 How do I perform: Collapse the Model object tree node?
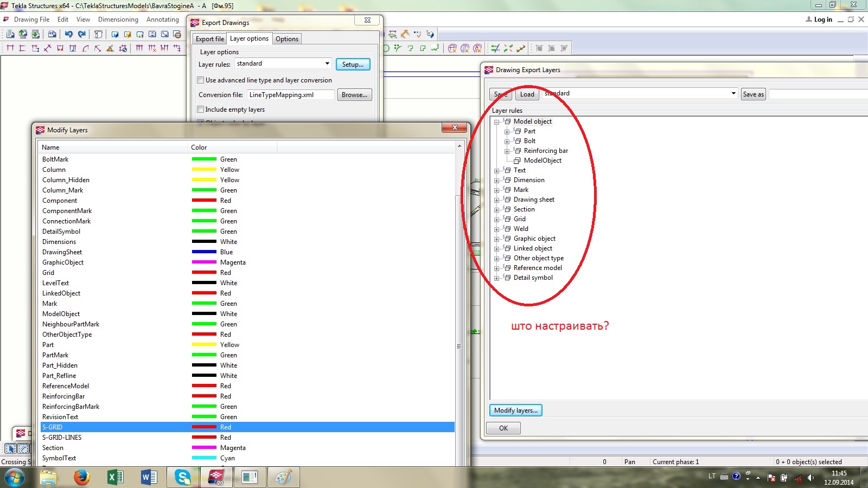tap(496, 122)
